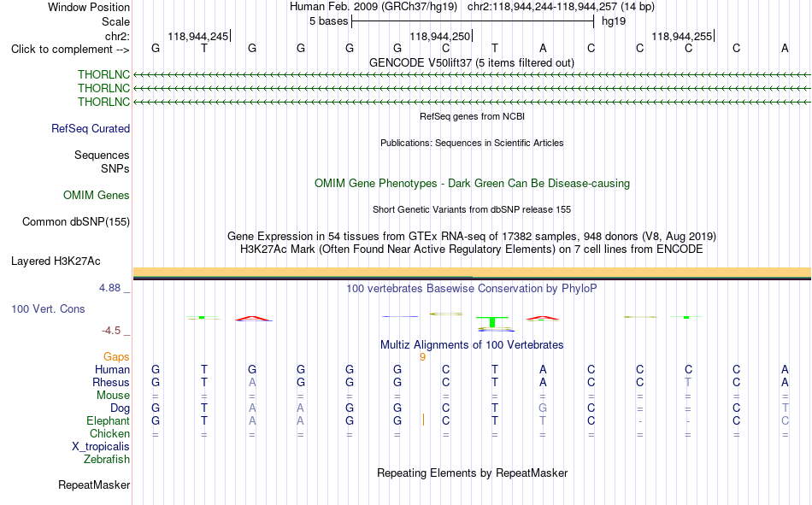Viewport: 812px width, 505px height.
Task: Open 'Repeating Elements by RepeatMasker' title
Action: click(473, 473)
